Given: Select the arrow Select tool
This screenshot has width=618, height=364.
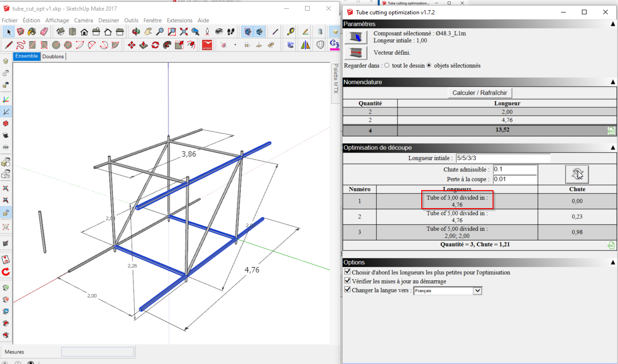Looking at the screenshot, I should pos(8,31).
